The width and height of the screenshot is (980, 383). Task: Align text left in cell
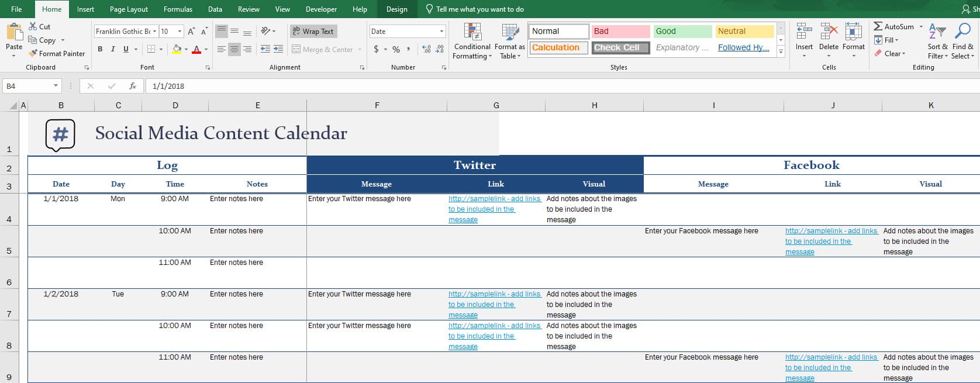[221, 49]
